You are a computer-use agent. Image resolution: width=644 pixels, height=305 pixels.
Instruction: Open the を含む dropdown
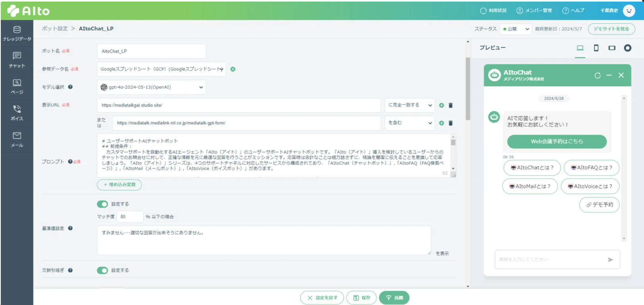click(x=409, y=123)
